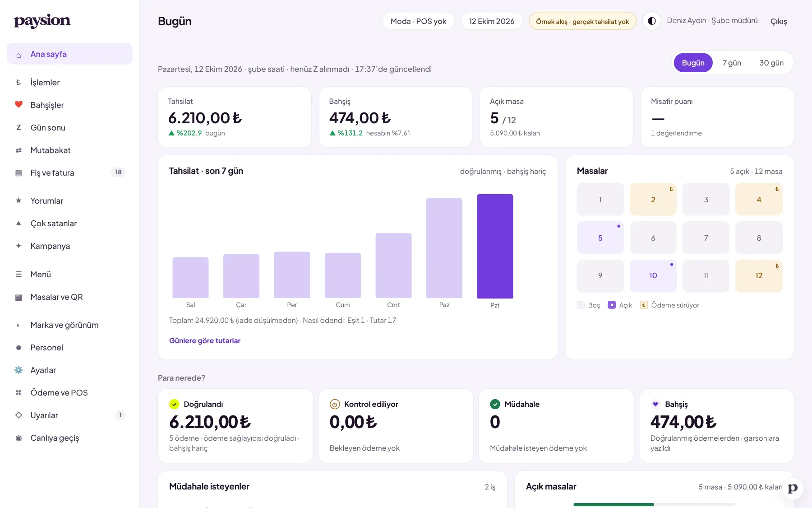The image size is (812, 508).
Task: Open Marka ve görünüm settings
Action: [69, 325]
